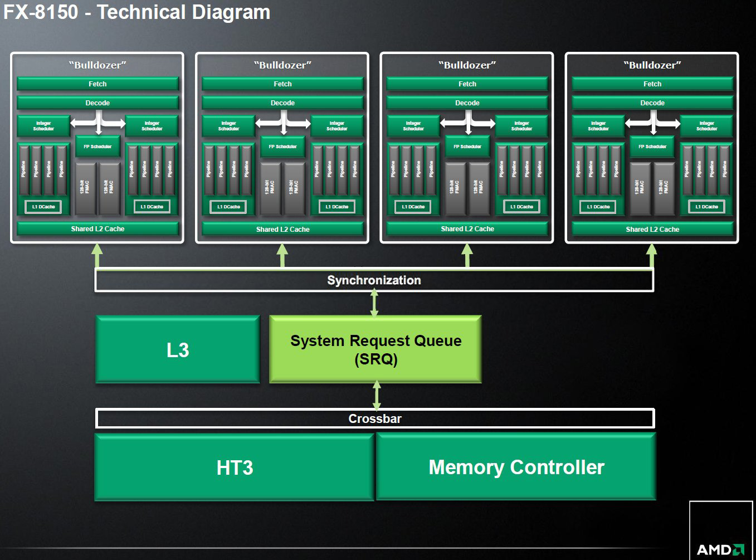
Task: Click the third module's "Bulldozer" heading
Action: [x=467, y=65]
